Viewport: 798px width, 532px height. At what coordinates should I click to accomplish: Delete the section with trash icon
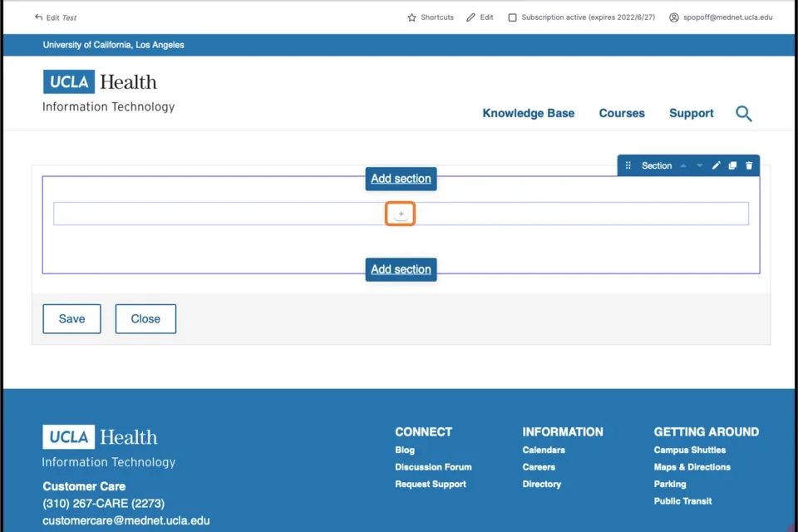[748, 165]
